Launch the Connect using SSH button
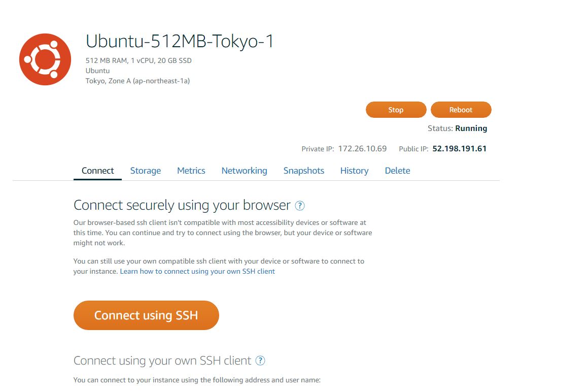 pyautogui.click(x=146, y=315)
